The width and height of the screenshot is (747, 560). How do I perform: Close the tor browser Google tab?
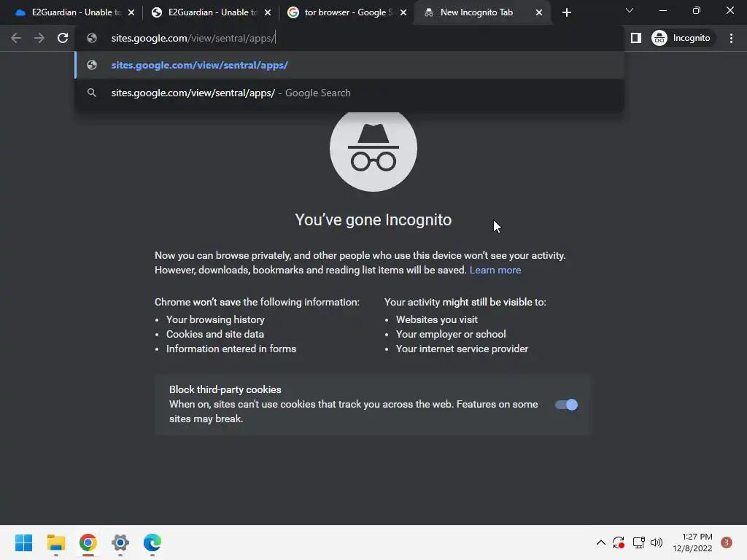403,13
